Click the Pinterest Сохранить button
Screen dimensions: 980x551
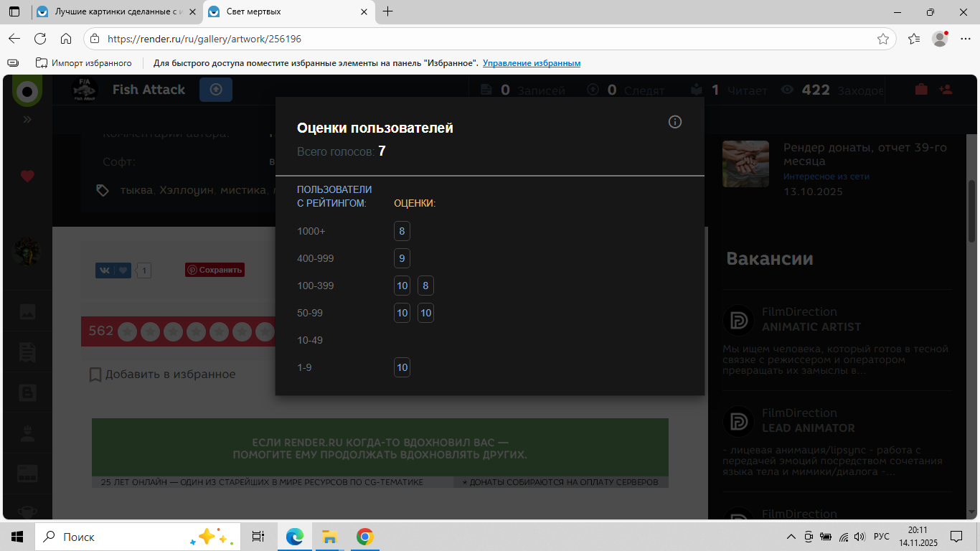click(x=215, y=270)
